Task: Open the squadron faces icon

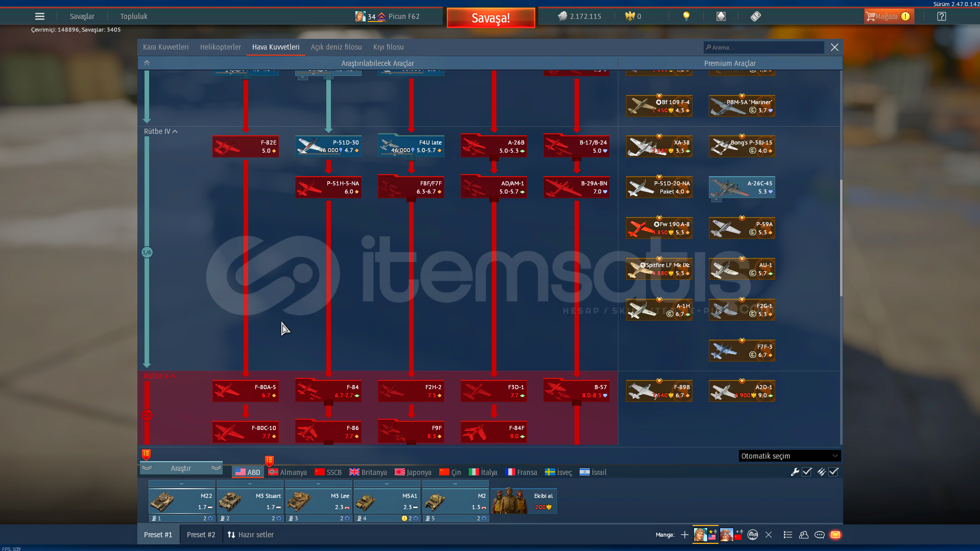Action: [753, 535]
